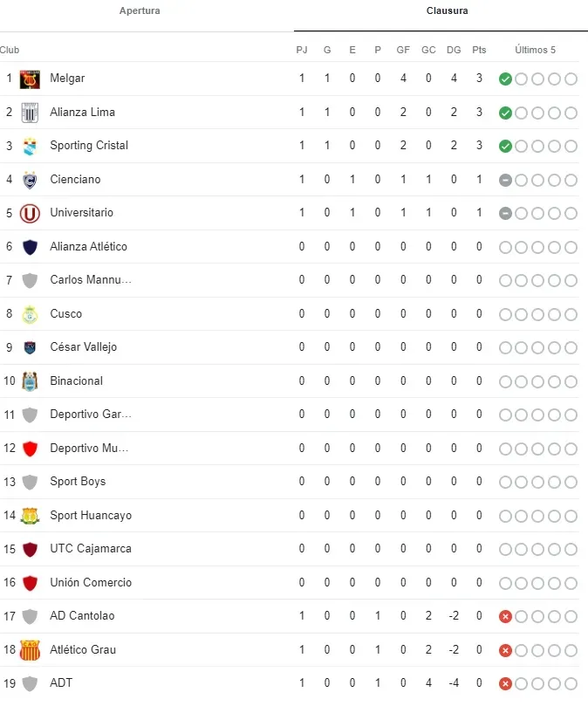Screen dimensions: 588x706
Task: Click Melgar's green win result indicator
Action: 505,79
